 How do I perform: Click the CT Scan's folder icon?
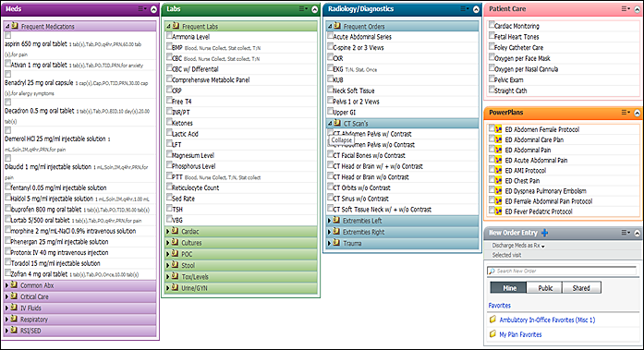[x=337, y=123]
